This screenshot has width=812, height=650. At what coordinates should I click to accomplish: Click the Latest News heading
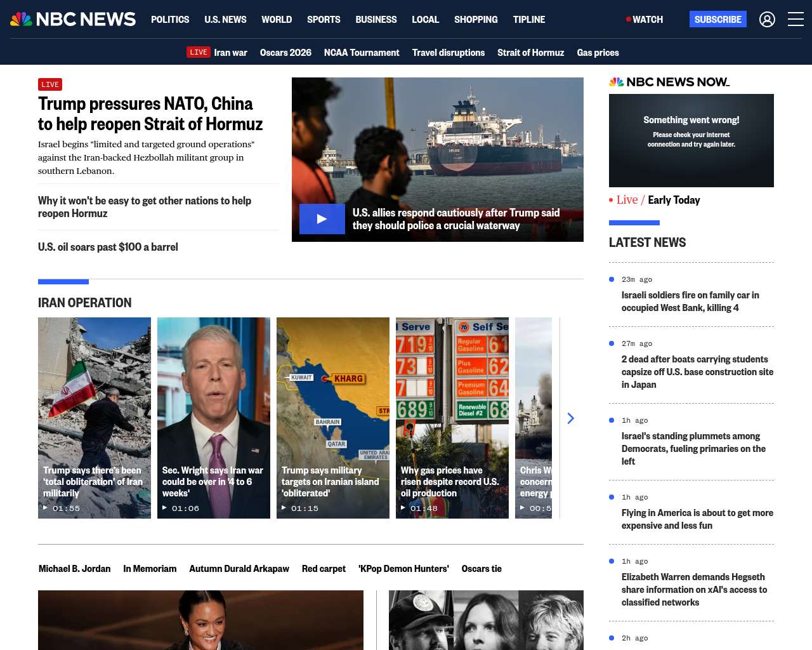[x=647, y=242]
